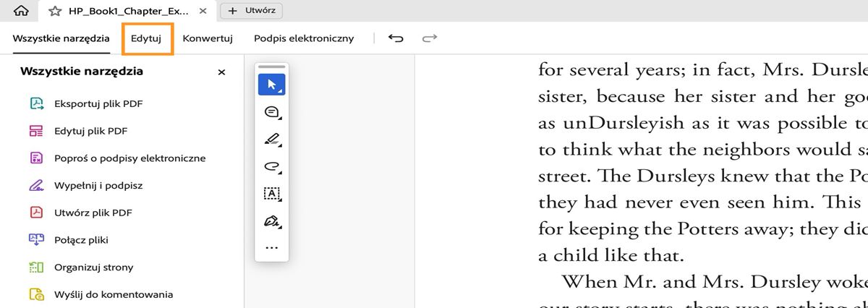This screenshot has height=308, width=868.
Task: Select the fountain pen signature tool
Action: pos(272,221)
